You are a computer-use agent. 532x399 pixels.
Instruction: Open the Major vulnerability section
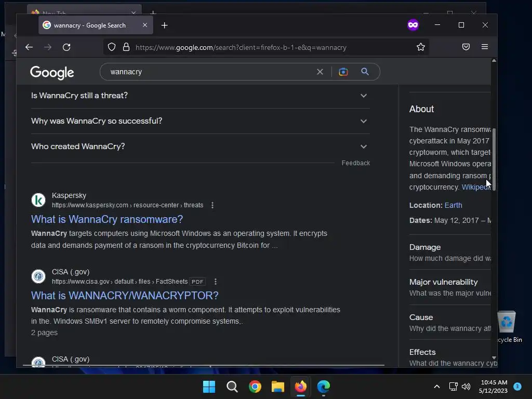pos(450,287)
